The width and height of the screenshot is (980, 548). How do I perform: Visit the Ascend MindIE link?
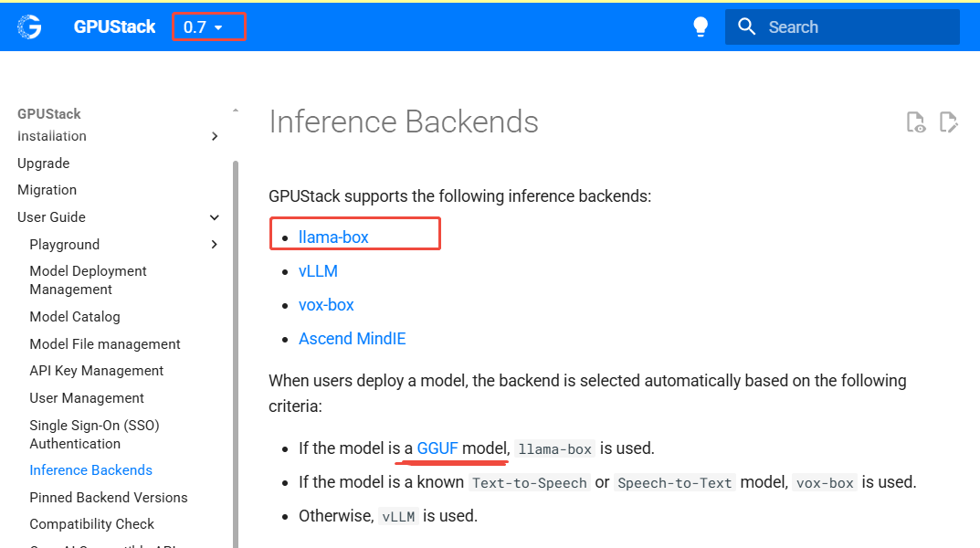352,339
